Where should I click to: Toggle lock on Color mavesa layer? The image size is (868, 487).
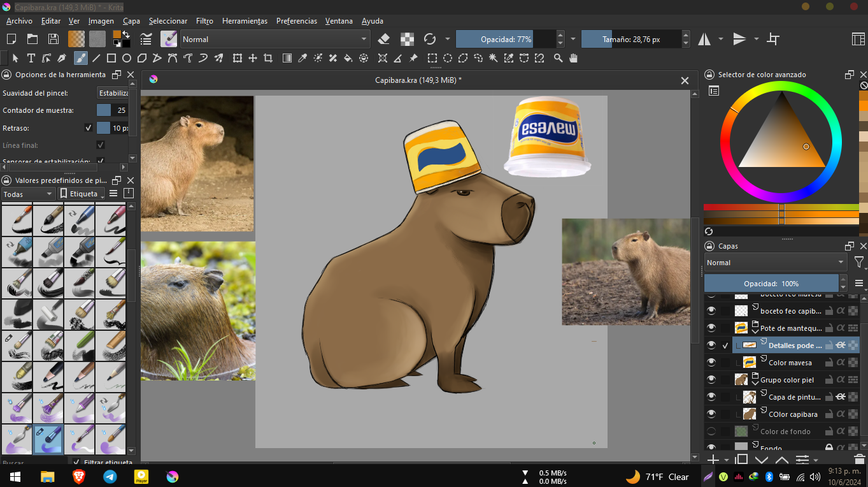click(829, 362)
